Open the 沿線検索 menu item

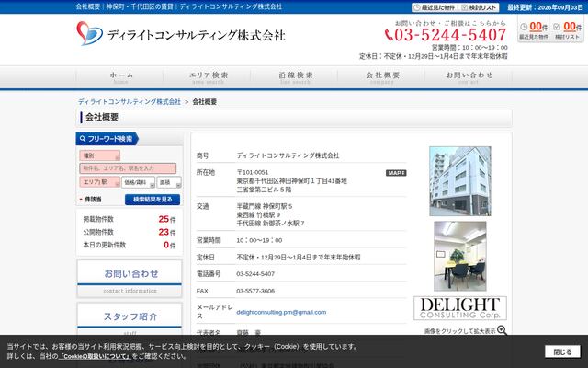point(294,77)
